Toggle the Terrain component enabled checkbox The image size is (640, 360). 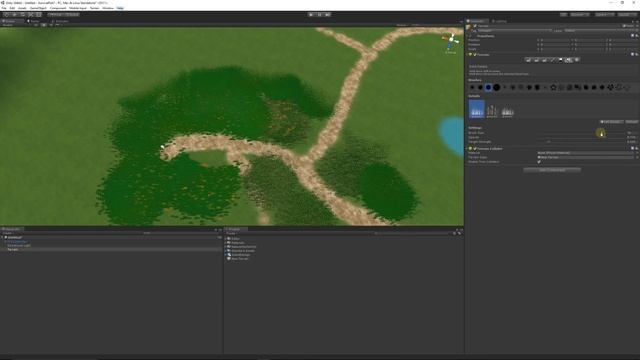(x=475, y=54)
